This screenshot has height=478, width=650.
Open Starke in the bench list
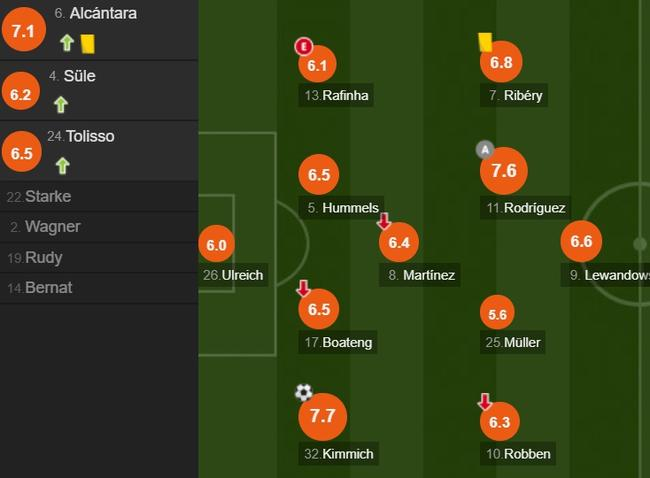47,196
